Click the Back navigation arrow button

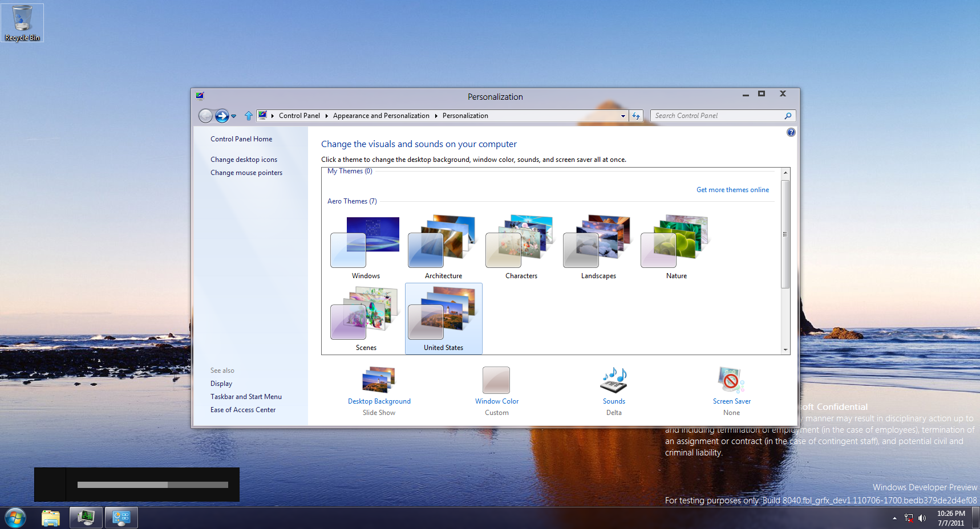tap(205, 116)
